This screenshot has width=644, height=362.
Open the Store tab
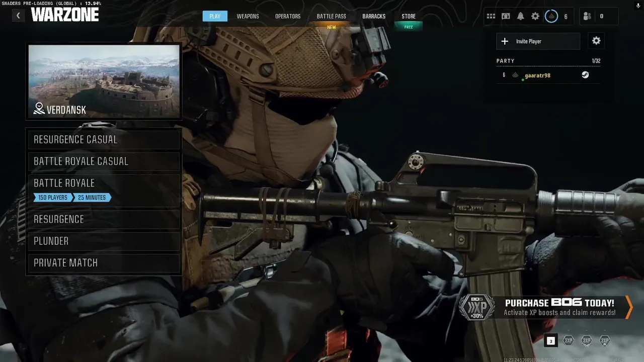pos(409,16)
